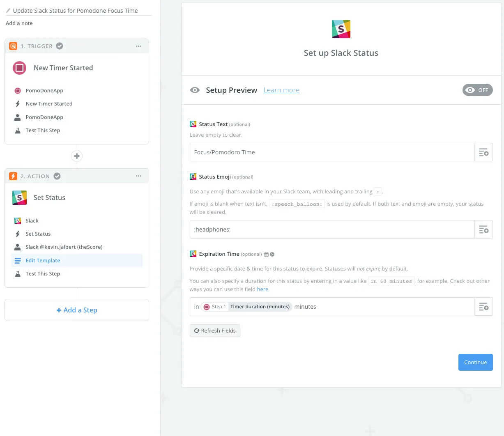
Task: Click the 'in 60 minutes' code example text
Action: (x=391, y=281)
